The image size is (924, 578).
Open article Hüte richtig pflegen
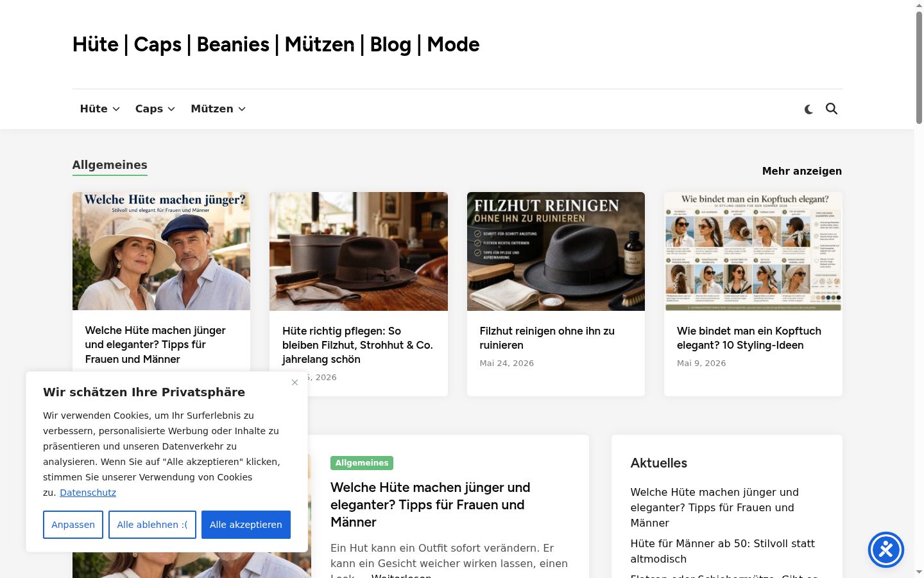coord(357,345)
